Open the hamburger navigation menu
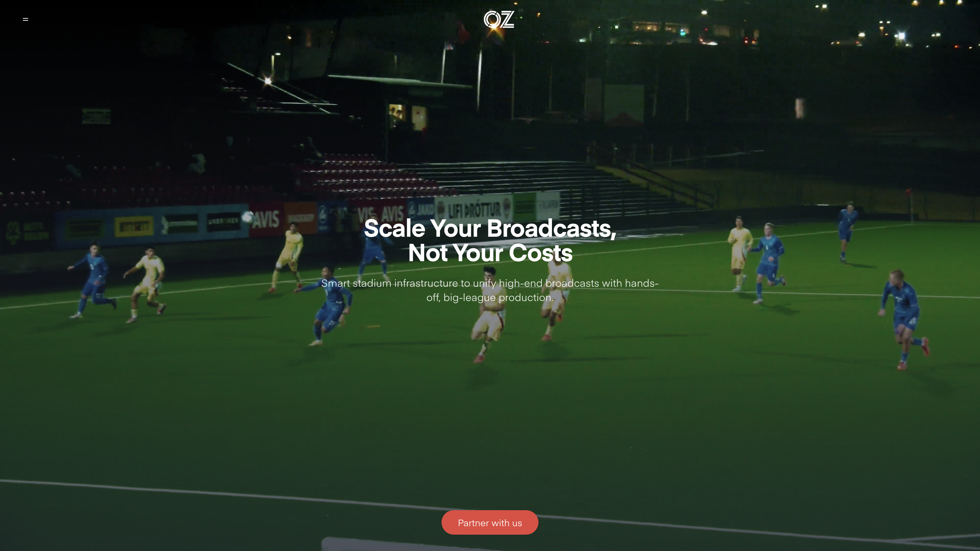Viewport: 980px width, 551px height. coord(26,19)
